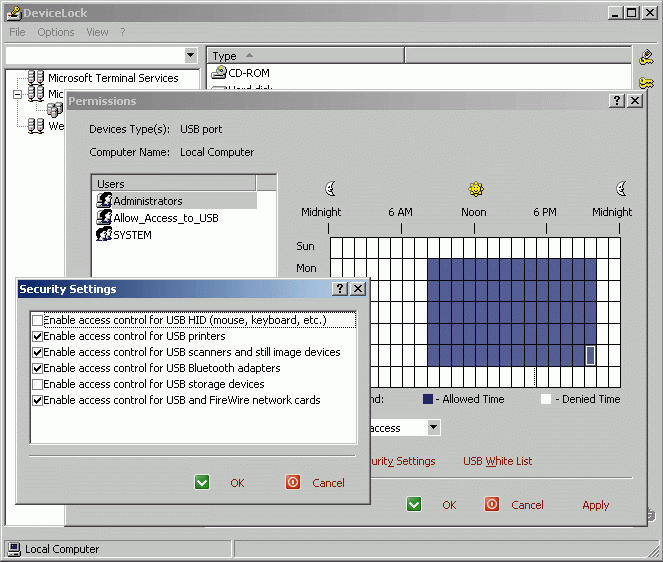The image size is (663, 562).
Task: Click the sun icon above Noon
Action: (x=476, y=189)
